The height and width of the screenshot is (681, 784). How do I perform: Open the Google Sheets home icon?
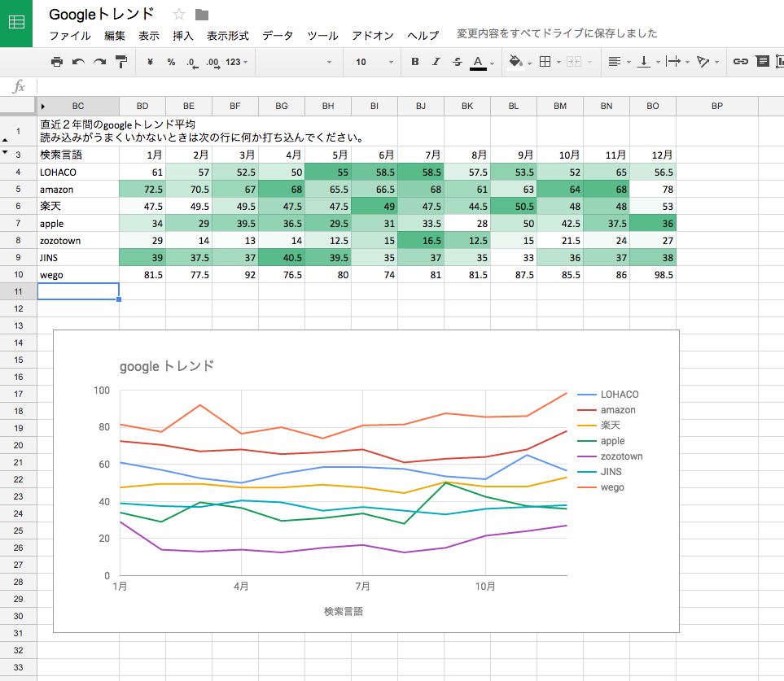point(16,23)
